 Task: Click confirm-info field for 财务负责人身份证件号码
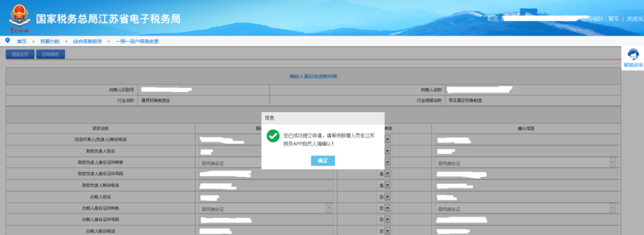pos(526,174)
